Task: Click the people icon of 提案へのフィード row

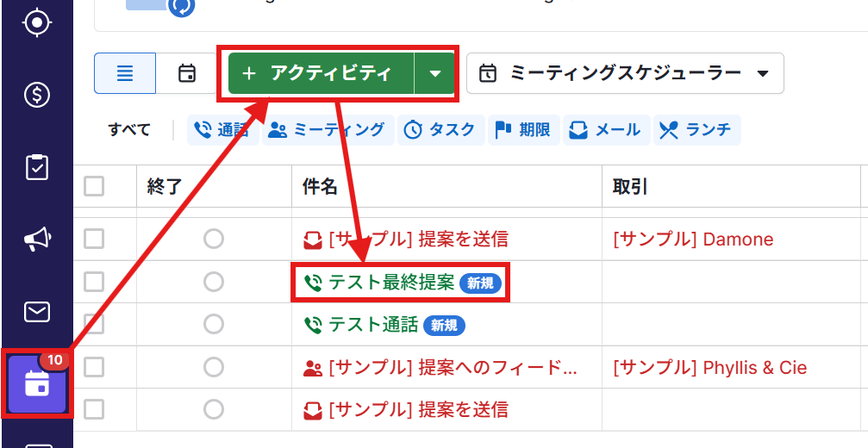Action: coord(313,367)
